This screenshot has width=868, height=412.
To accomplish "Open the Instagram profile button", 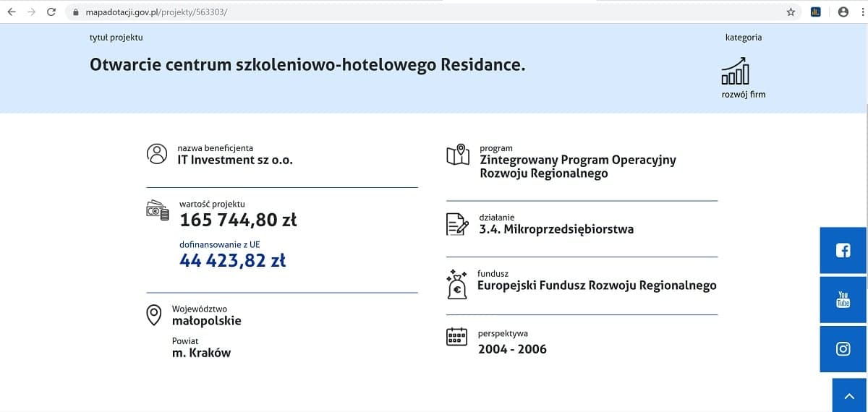I will (x=843, y=349).
